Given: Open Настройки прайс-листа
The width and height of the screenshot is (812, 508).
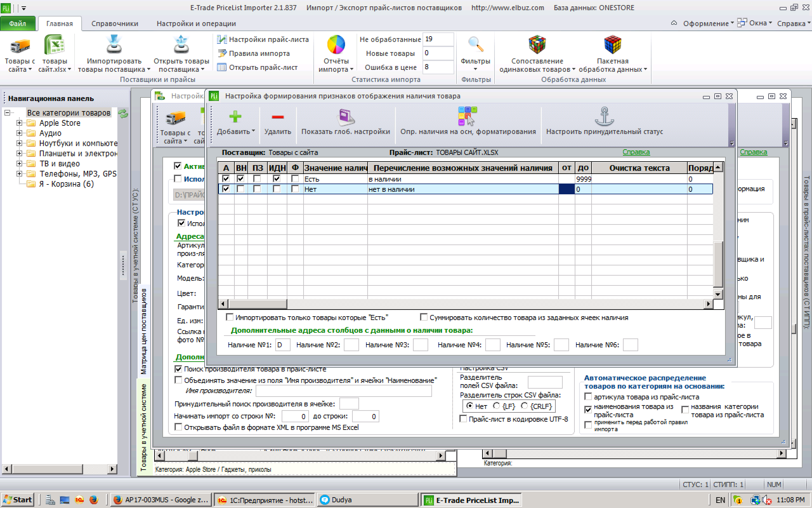Looking at the screenshot, I should click(263, 39).
